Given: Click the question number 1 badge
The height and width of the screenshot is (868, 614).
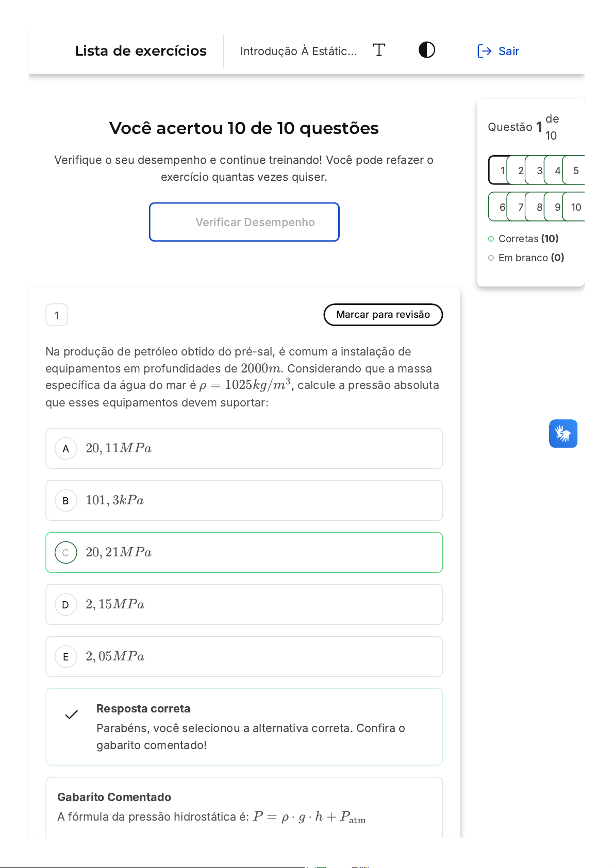Looking at the screenshot, I should tap(57, 315).
